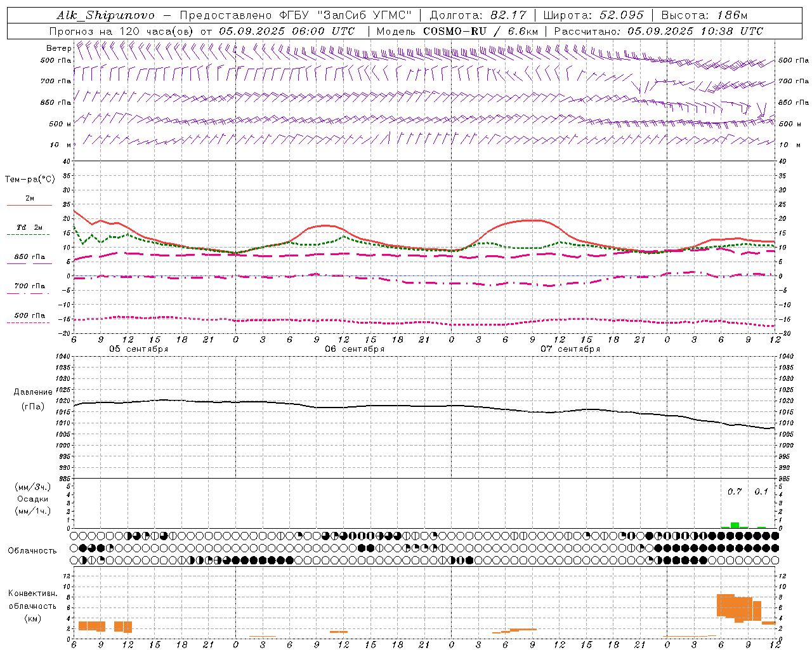Click the "Рассчитано: 05.09.2025 10:38 UTC" timestamp
Image resolution: width=812 pixels, height=650 pixels.
click(658, 31)
